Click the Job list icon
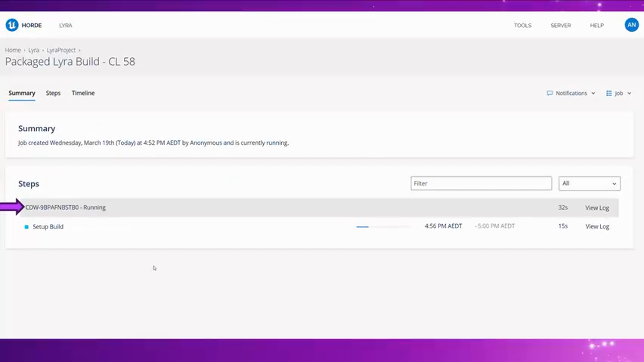The image size is (644, 362). pos(609,93)
